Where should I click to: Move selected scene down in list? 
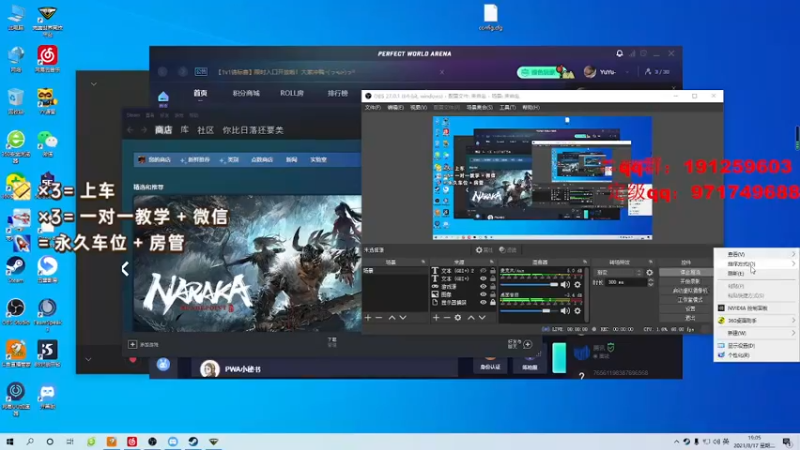[403, 317]
